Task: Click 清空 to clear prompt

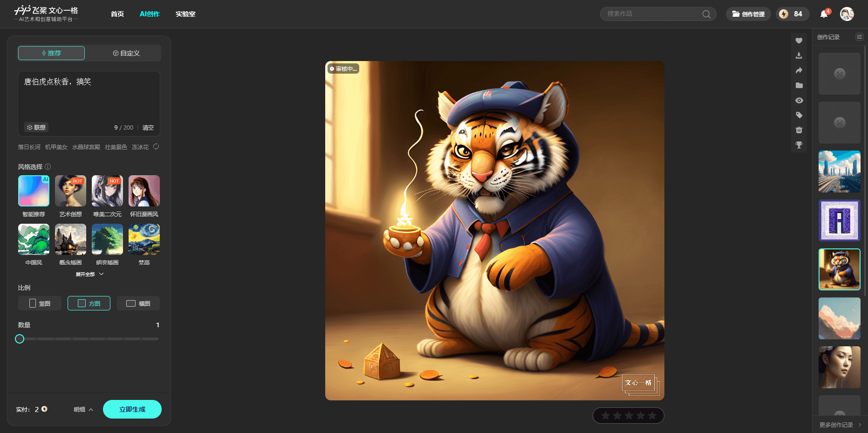Action: tap(148, 128)
